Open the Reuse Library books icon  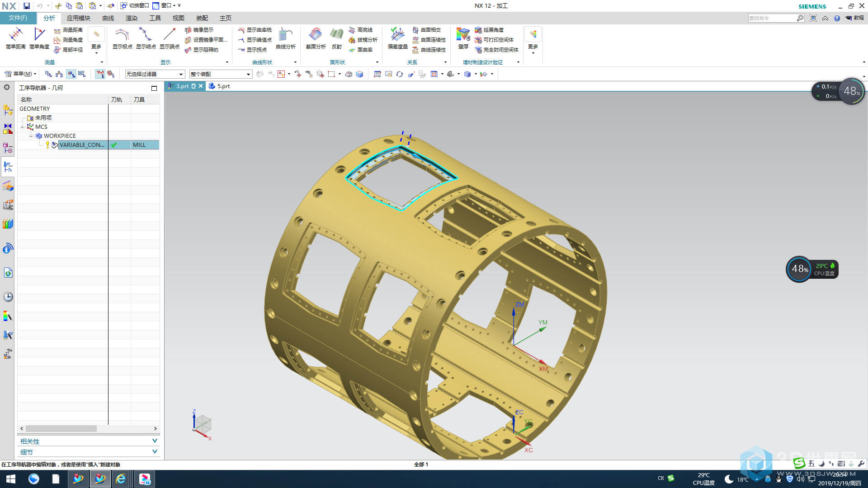(x=8, y=224)
